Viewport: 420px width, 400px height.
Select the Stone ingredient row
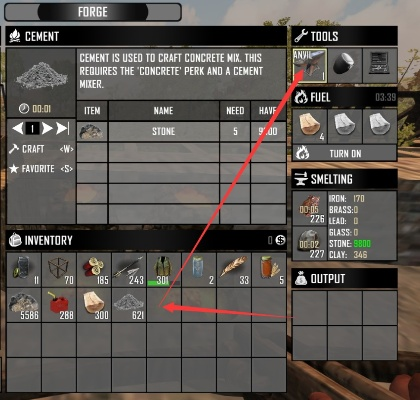pyautogui.click(x=181, y=131)
